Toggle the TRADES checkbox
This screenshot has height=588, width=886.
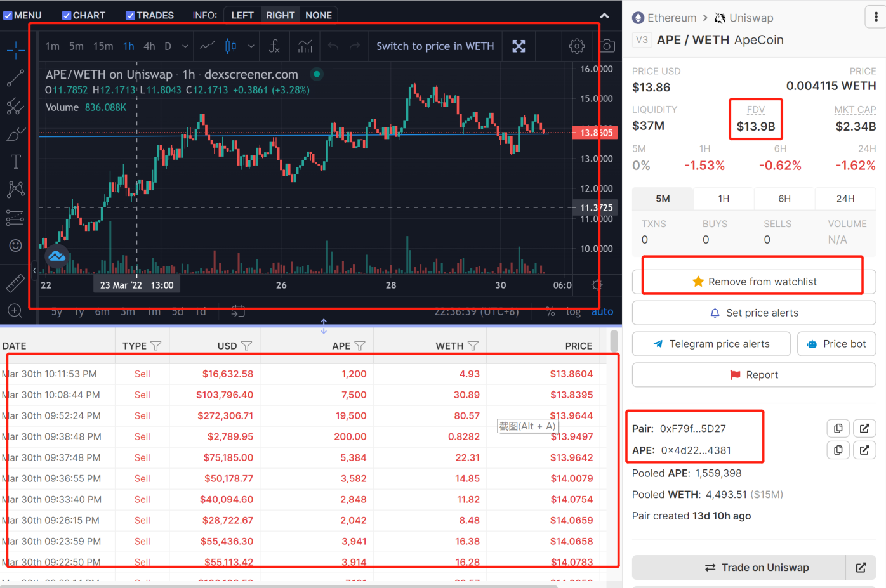[130, 15]
